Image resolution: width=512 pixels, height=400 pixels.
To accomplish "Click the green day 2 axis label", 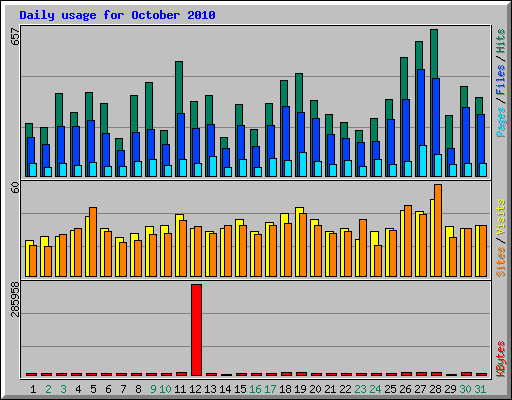I will [48, 389].
